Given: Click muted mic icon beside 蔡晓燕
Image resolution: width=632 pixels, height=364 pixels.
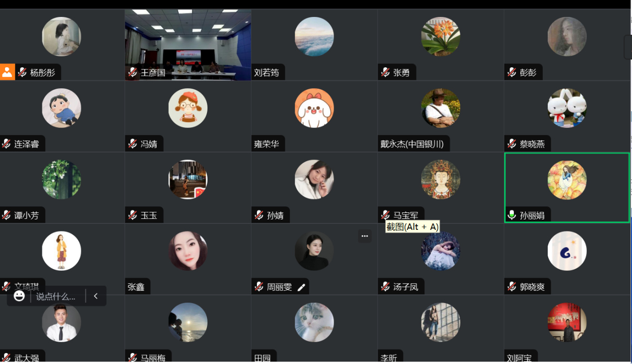Looking at the screenshot, I should pyautogui.click(x=512, y=144).
